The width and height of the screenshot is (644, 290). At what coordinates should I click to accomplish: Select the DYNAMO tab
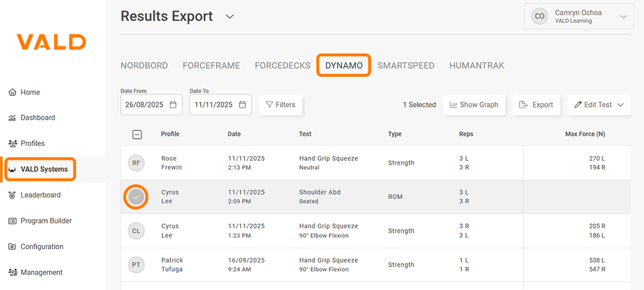click(x=344, y=65)
